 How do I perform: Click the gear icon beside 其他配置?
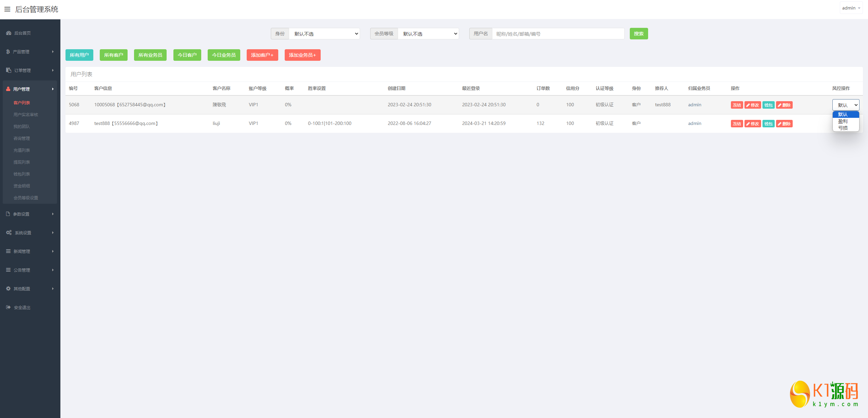pos(8,289)
